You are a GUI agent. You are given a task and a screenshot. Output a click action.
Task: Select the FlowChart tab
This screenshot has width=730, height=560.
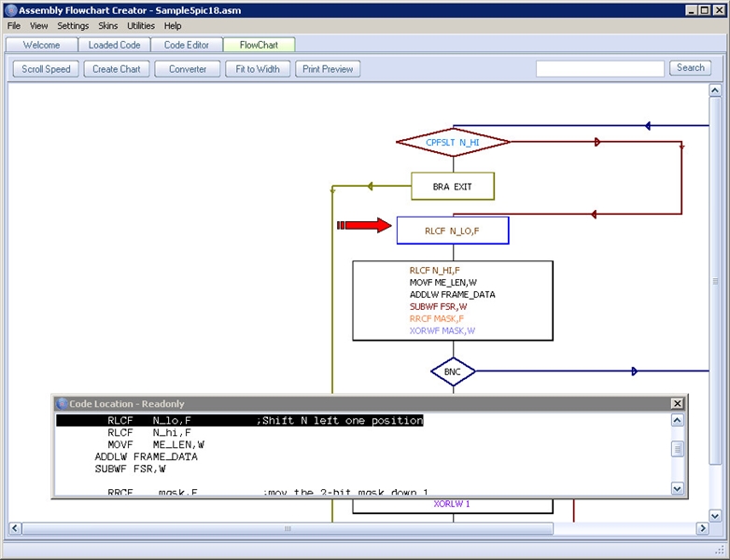click(x=259, y=45)
